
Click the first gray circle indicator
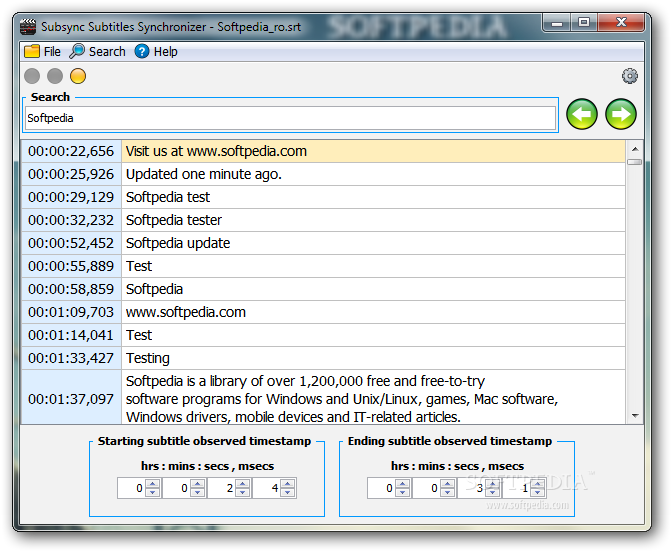click(32, 76)
